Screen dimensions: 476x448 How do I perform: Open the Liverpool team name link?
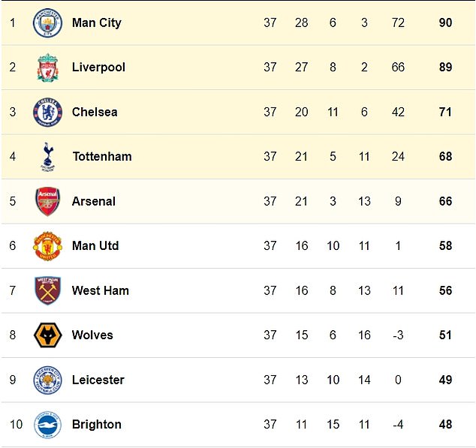click(x=98, y=68)
